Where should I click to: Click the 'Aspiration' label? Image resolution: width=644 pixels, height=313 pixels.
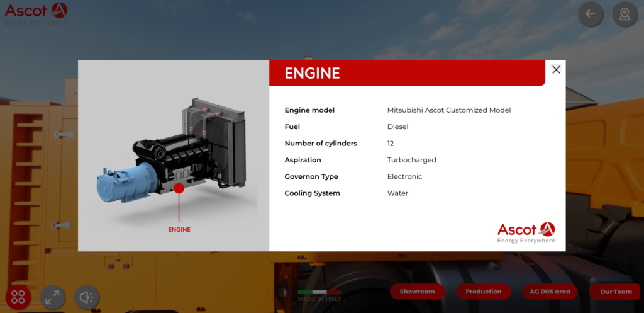click(x=303, y=160)
